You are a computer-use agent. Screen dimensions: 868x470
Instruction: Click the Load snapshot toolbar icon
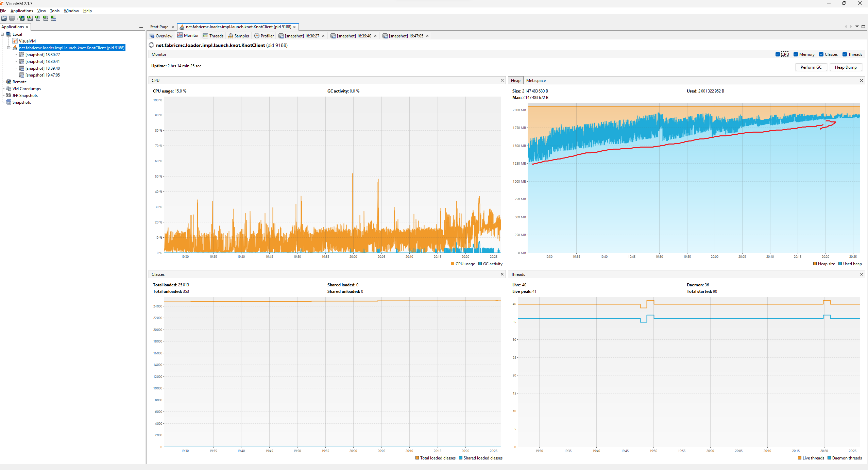[4, 18]
